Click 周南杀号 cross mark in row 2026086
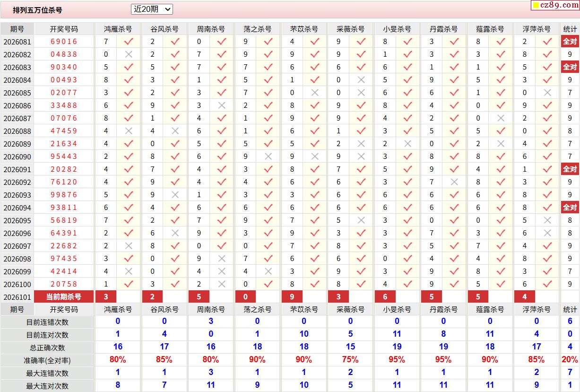Screen dimensions: 580x392 click(x=221, y=105)
